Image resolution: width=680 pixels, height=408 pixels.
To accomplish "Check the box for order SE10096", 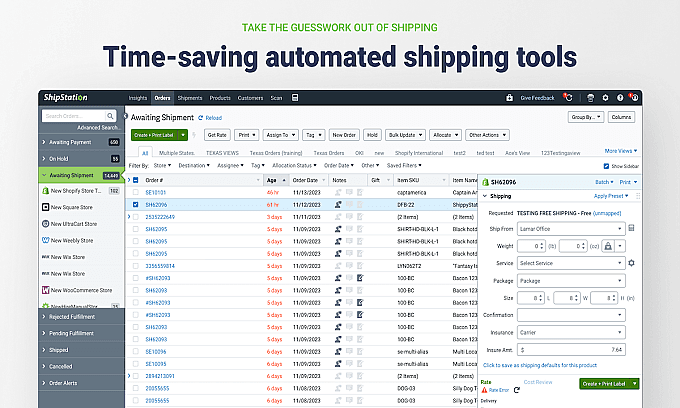I will point(136,352).
